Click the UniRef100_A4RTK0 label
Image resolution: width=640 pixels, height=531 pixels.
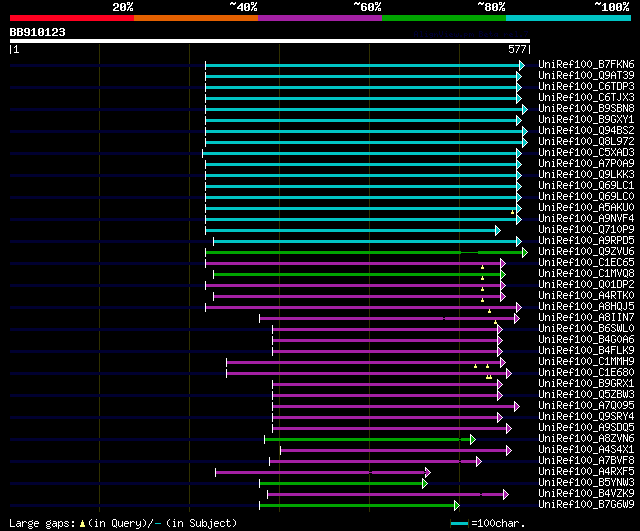tap(586, 296)
